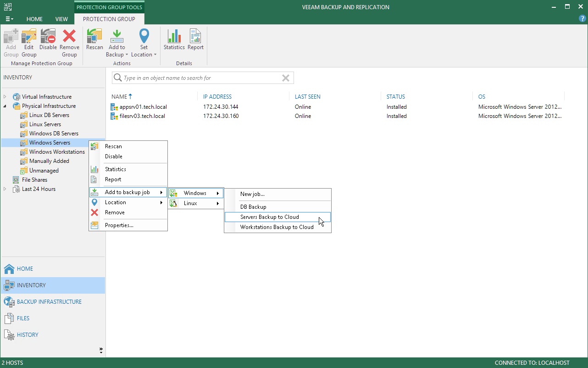Go to the History view

[x=28, y=335]
